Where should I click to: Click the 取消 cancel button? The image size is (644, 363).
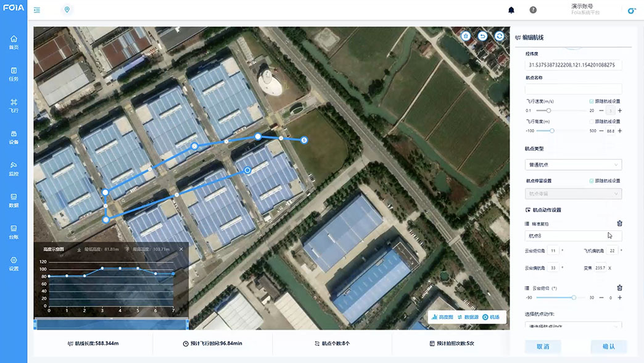coord(543,346)
